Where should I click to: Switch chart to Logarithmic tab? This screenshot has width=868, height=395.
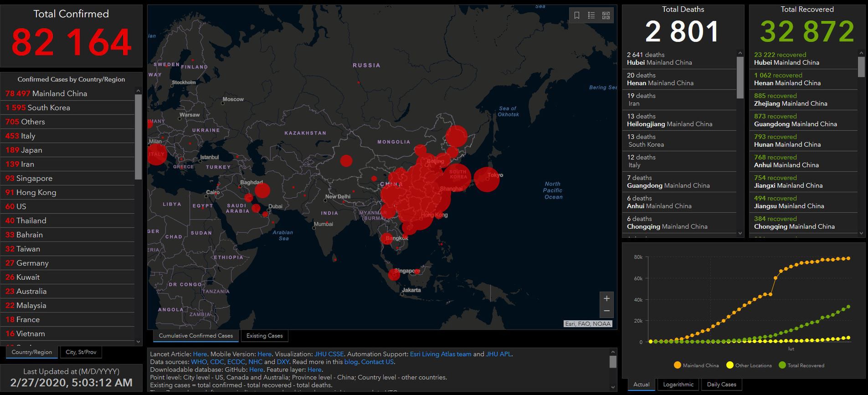point(678,385)
